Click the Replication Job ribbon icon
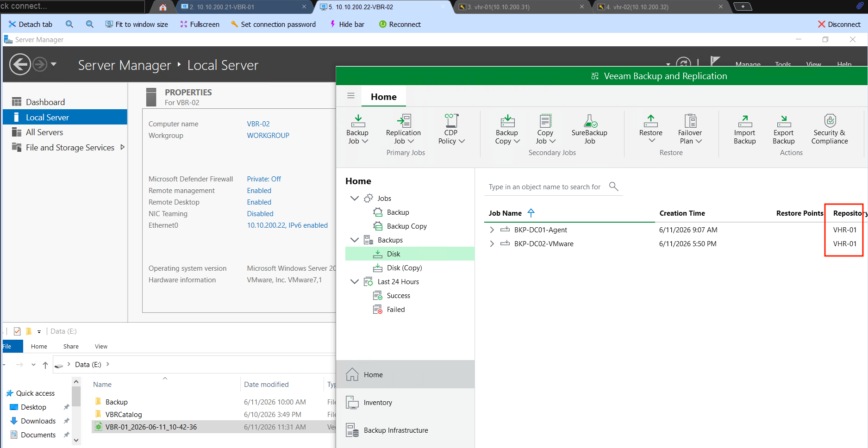The image size is (868, 448). point(404,121)
